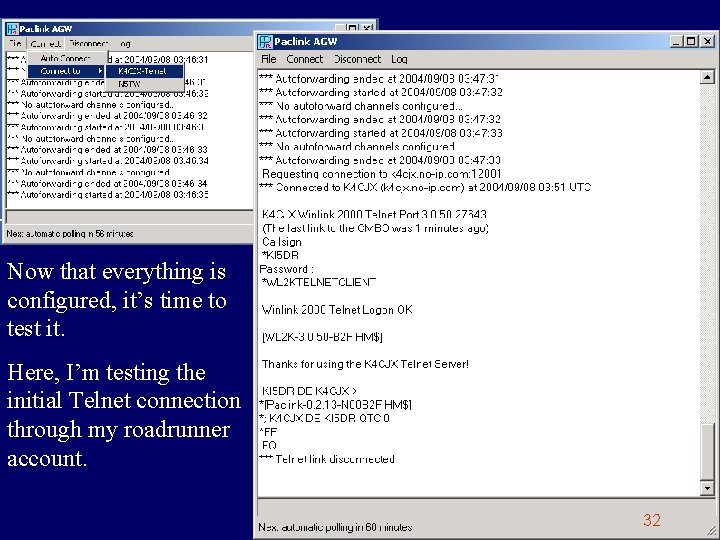Maximize the front Paclink AGW window

coord(690,41)
